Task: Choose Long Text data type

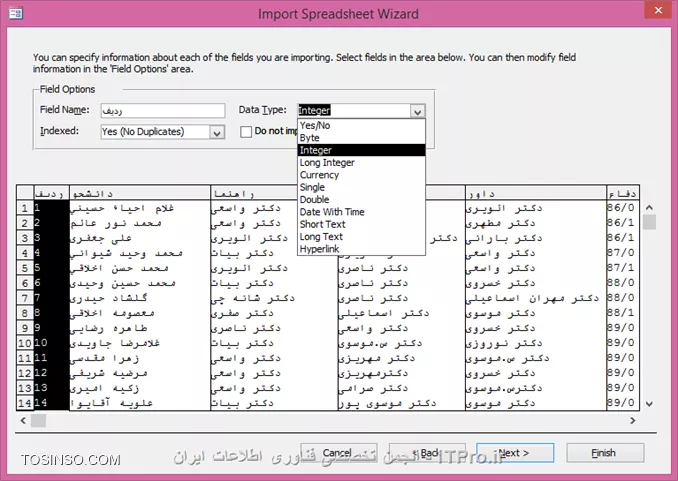Action: [x=361, y=237]
